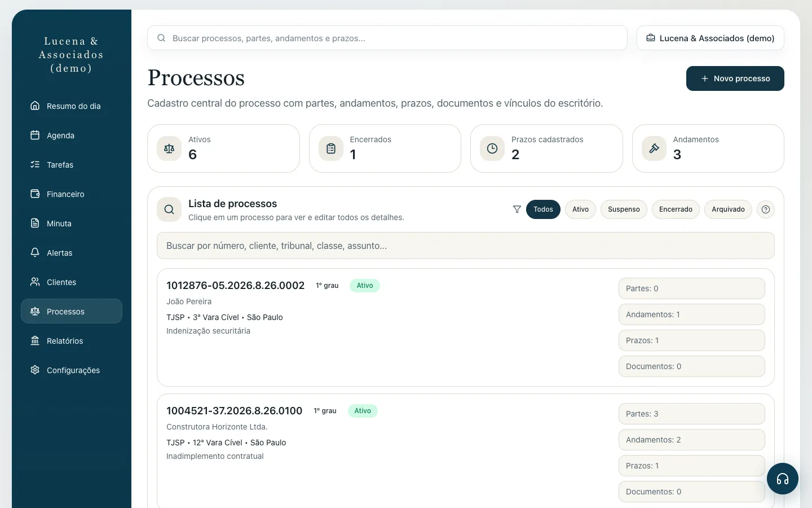Click the checklist icon beside Tarefas
812x508 pixels.
[x=35, y=164]
